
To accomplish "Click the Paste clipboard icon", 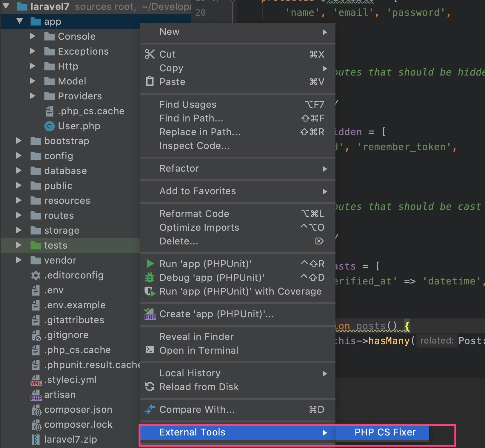I will coord(150,81).
